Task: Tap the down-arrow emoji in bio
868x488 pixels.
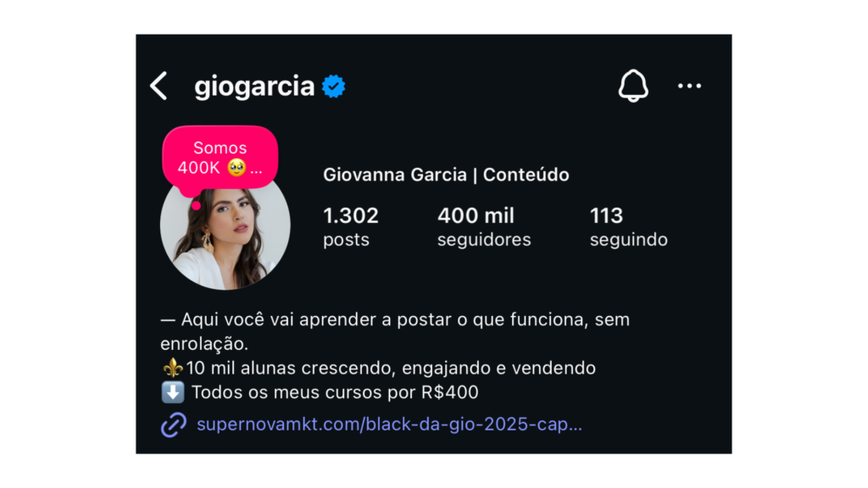Action: pyautogui.click(x=173, y=392)
